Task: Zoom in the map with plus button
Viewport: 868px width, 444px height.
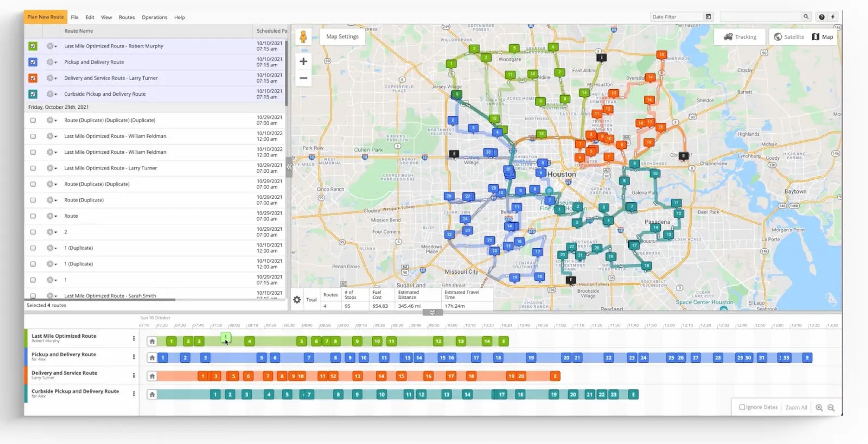Action: click(x=303, y=61)
